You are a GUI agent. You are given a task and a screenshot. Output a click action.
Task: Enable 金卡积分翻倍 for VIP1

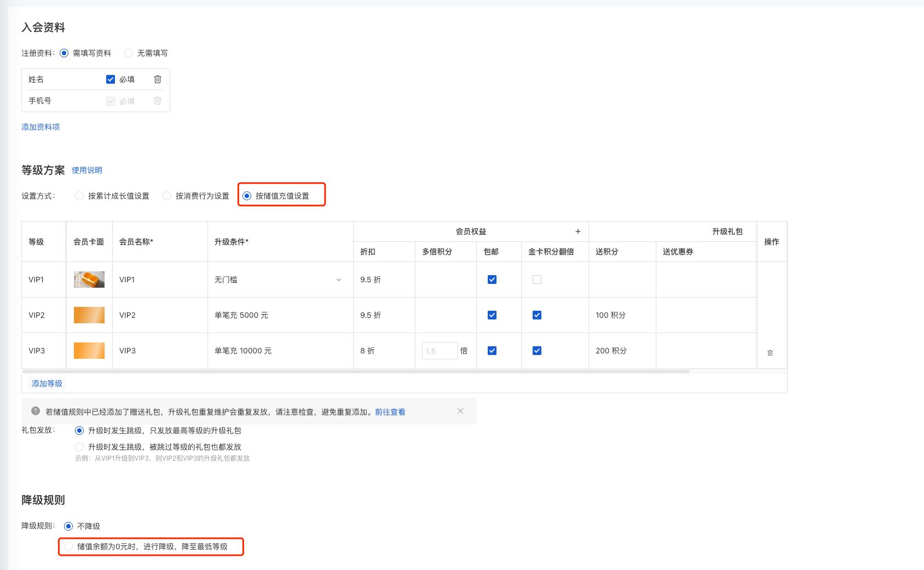pyautogui.click(x=537, y=280)
